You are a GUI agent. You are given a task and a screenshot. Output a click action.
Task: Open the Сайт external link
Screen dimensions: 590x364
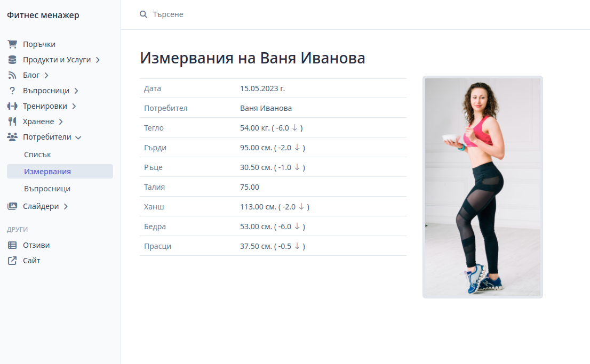(x=31, y=261)
